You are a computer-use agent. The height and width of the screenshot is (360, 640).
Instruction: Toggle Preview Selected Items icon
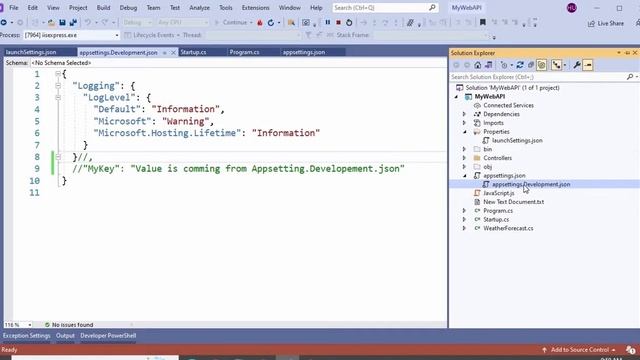click(588, 65)
